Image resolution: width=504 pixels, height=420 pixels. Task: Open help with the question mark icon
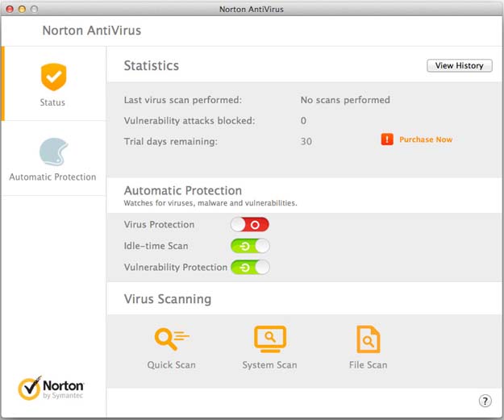coord(485,401)
